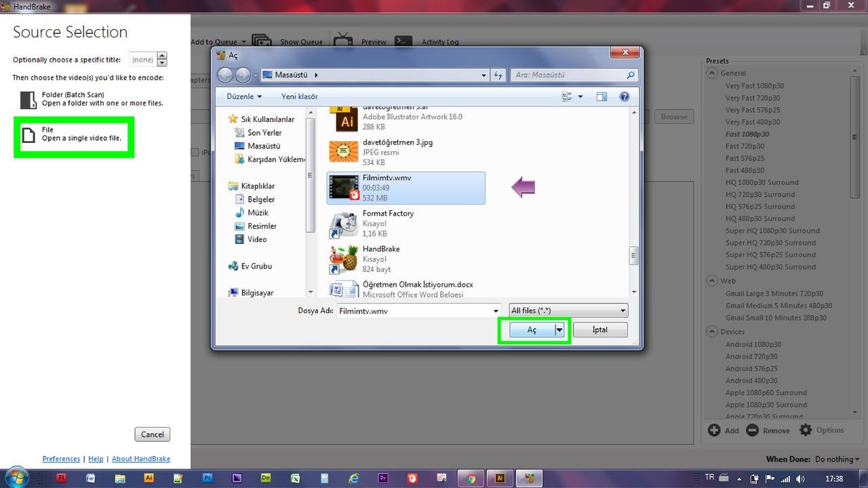Open Resimler library in the sidebar

click(255, 226)
